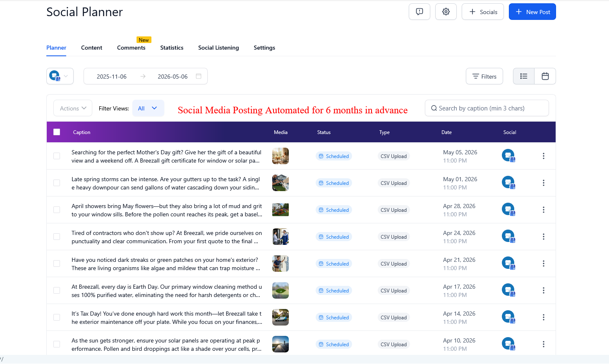The image size is (609, 364).
Task: Click the search magnifier icon
Action: 434,108
